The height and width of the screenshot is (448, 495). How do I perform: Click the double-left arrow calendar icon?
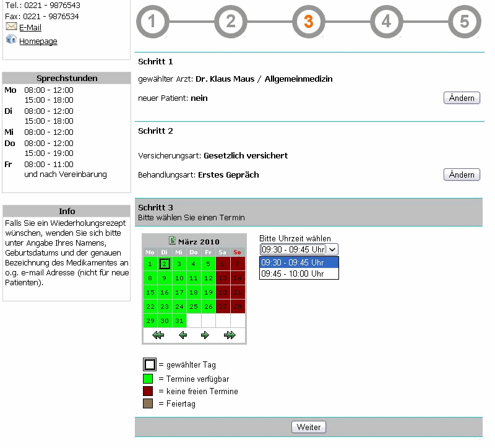[158, 335]
